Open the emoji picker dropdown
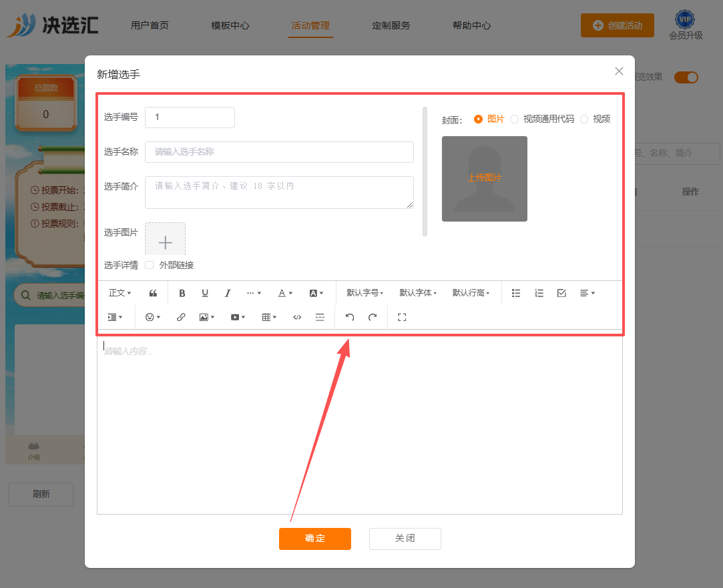Screen dimensions: 723x588 [x=153, y=317]
